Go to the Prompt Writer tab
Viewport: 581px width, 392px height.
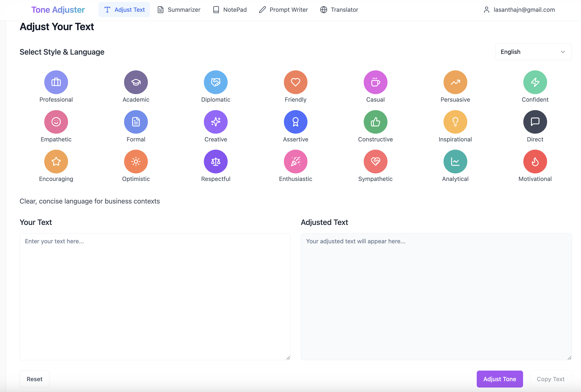[x=283, y=9]
